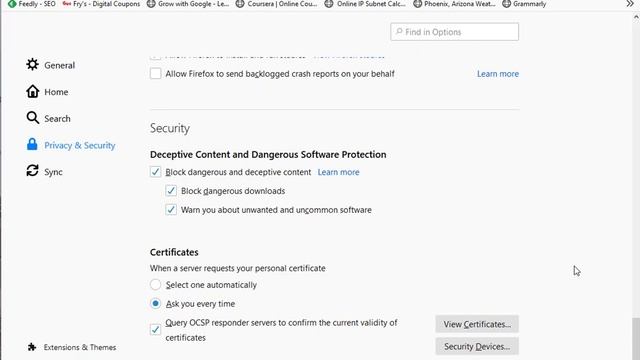The width and height of the screenshot is (640, 360).
Task: Click the Privacy & Security lock icon
Action: point(32,144)
